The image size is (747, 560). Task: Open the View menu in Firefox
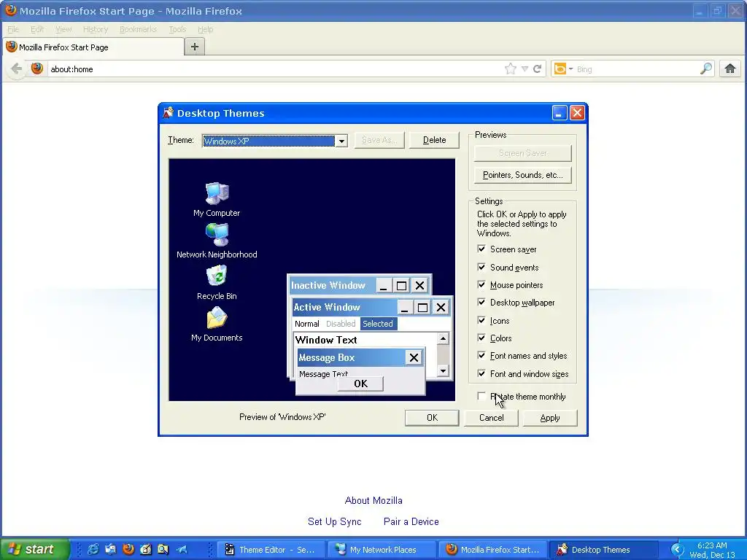pyautogui.click(x=63, y=29)
